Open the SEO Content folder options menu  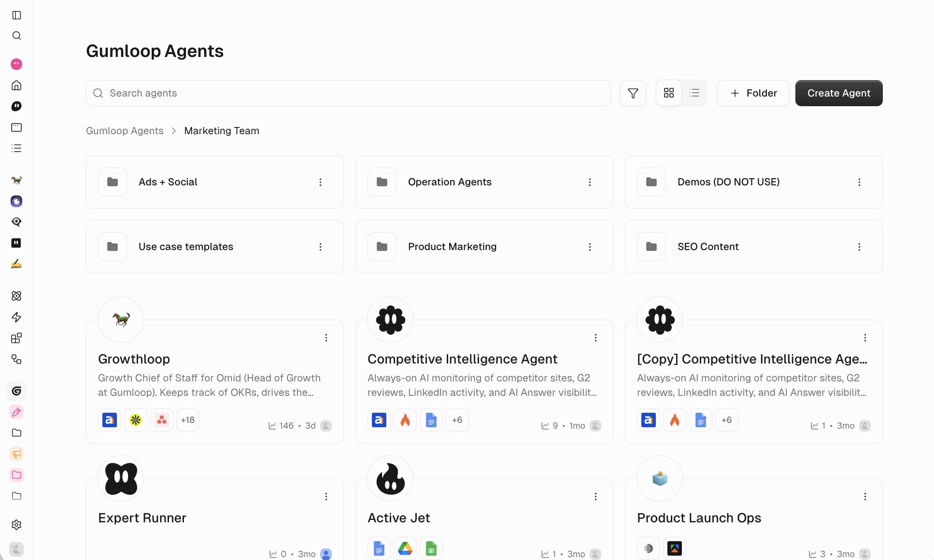coord(859,247)
